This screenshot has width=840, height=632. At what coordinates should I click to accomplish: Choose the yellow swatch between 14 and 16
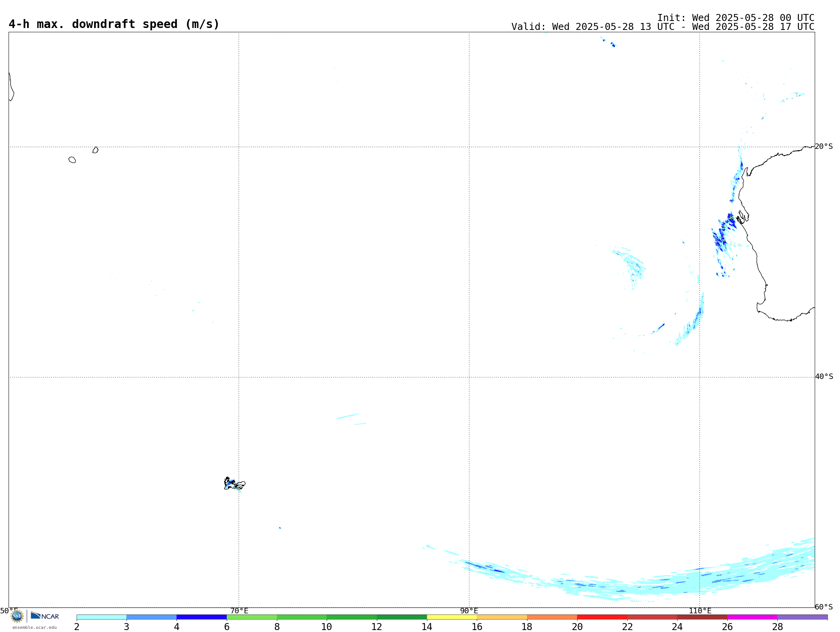coord(452,617)
